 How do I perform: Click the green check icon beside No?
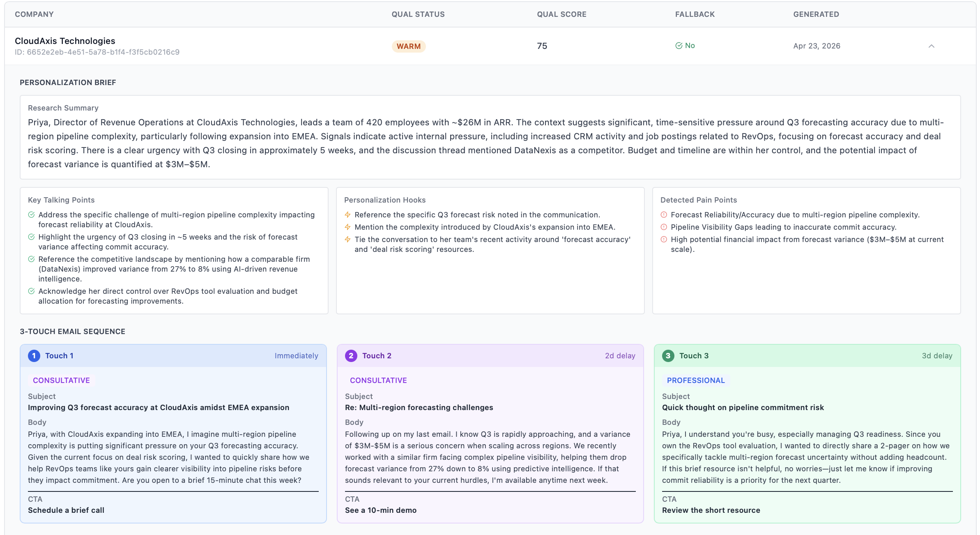tap(679, 46)
